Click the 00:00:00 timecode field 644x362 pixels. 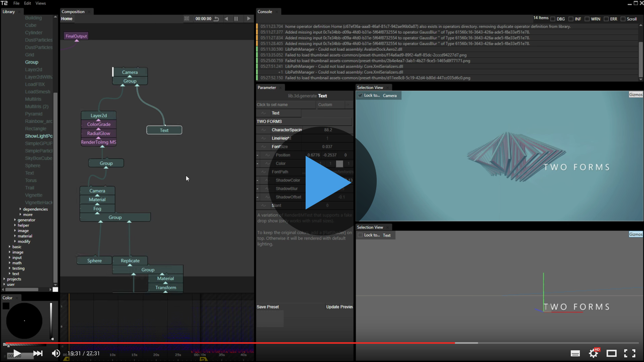(203, 19)
